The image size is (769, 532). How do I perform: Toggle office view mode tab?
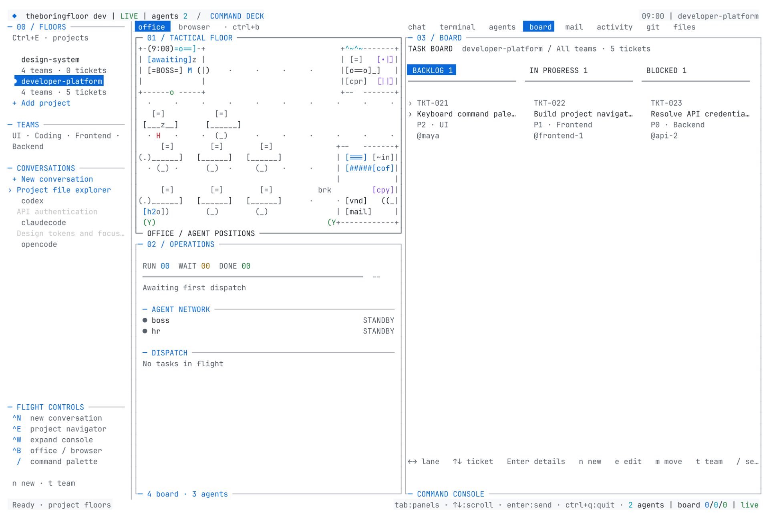click(152, 27)
